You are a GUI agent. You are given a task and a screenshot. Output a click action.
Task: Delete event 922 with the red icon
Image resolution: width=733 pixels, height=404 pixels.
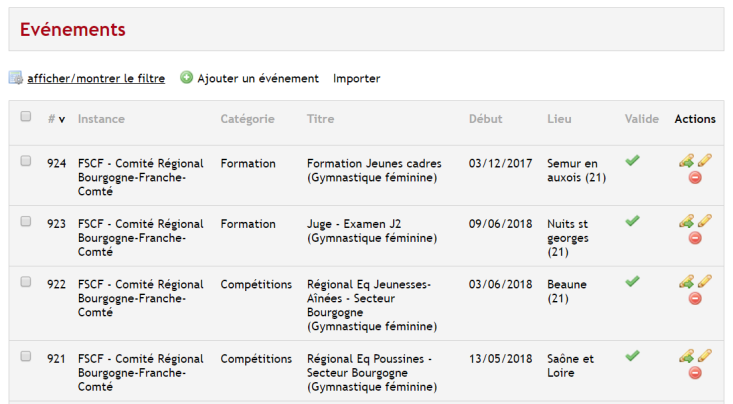[x=695, y=298]
